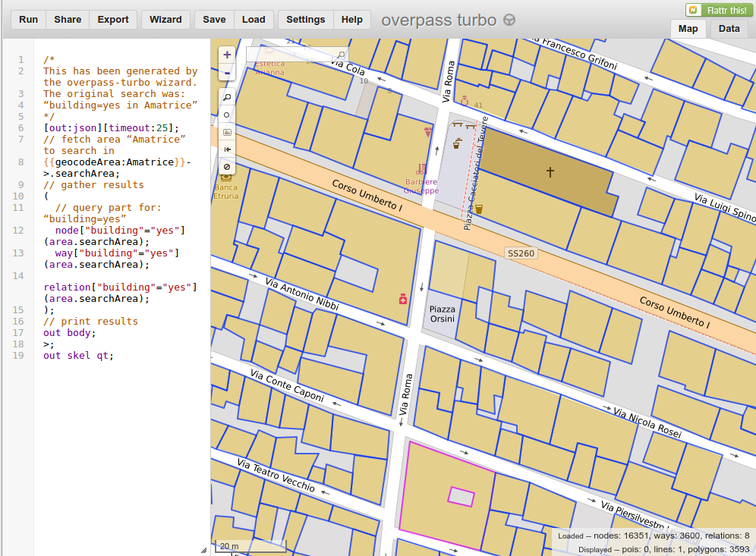The height and width of the screenshot is (556, 756).
Task: Open the Export menu
Action: point(113,20)
